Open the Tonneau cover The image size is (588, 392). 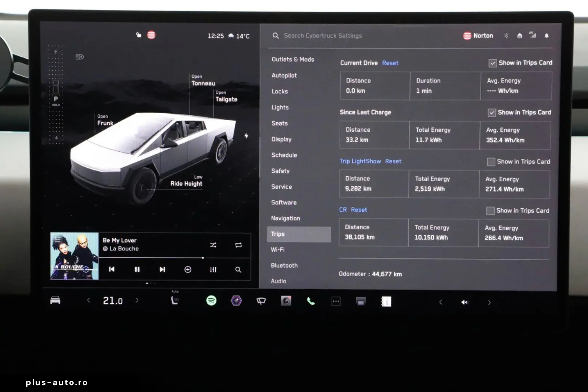203,80
